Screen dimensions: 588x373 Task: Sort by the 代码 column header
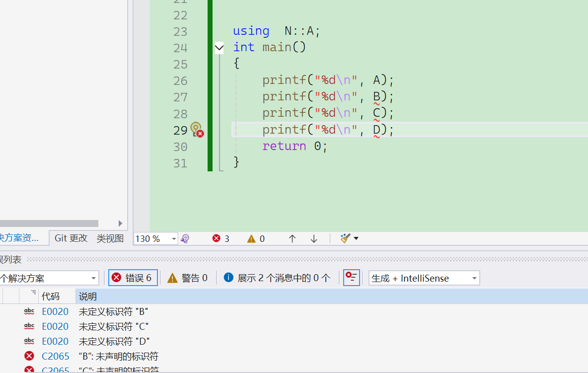click(x=57, y=297)
